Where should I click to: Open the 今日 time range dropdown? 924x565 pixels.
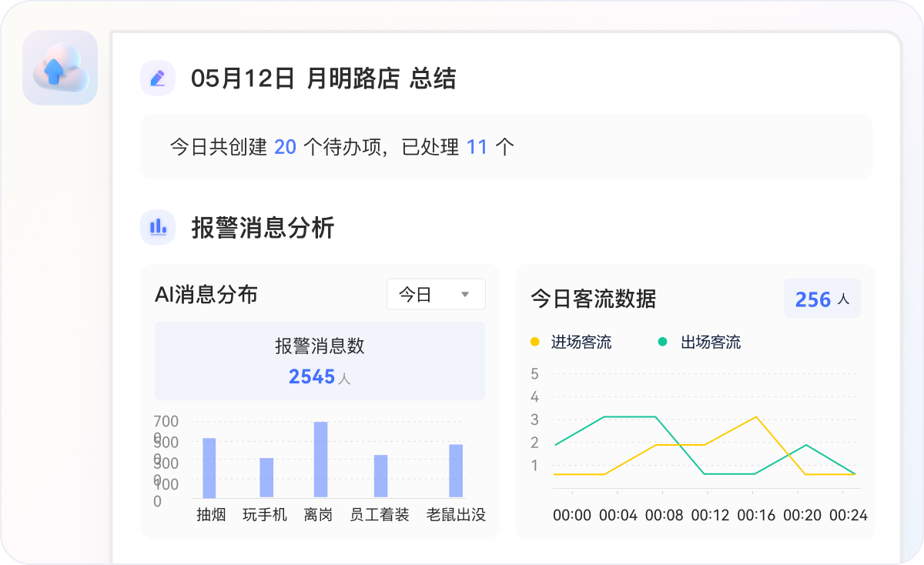[436, 294]
